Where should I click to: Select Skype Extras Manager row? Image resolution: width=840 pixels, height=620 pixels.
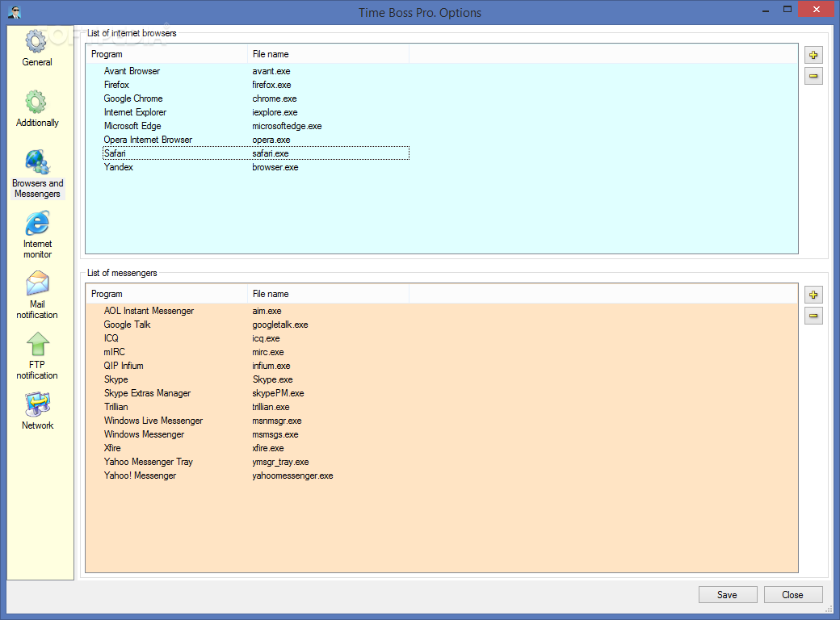[255, 393]
